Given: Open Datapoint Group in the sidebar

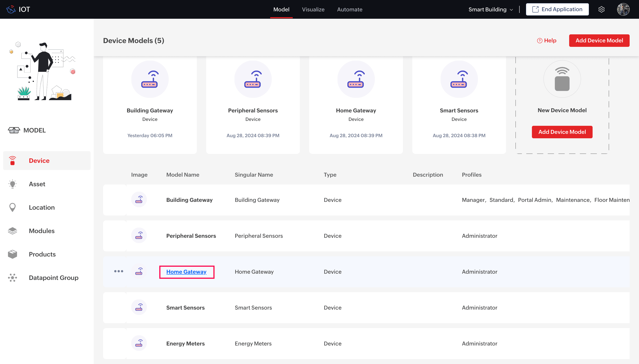Looking at the screenshot, I should point(54,277).
